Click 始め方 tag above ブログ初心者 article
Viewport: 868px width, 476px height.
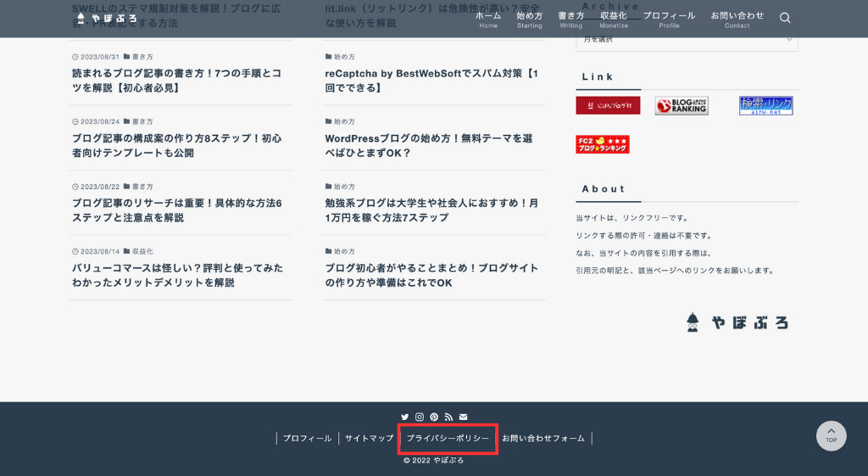[341, 251]
